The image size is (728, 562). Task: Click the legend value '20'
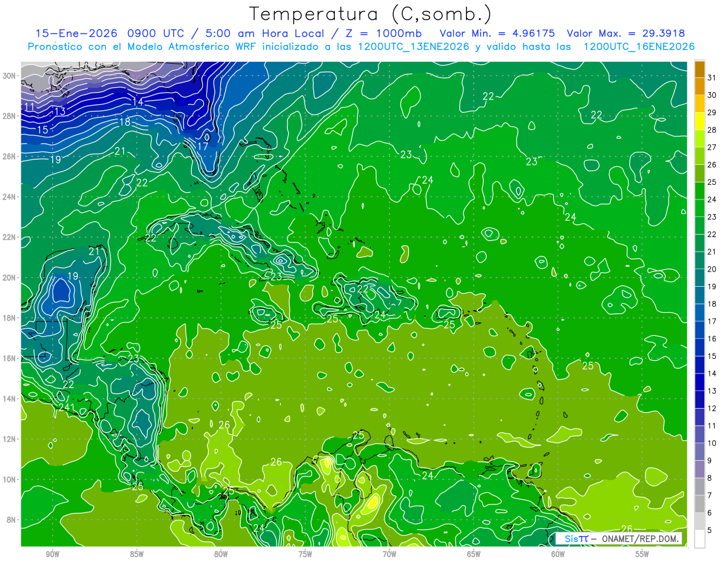(x=712, y=269)
